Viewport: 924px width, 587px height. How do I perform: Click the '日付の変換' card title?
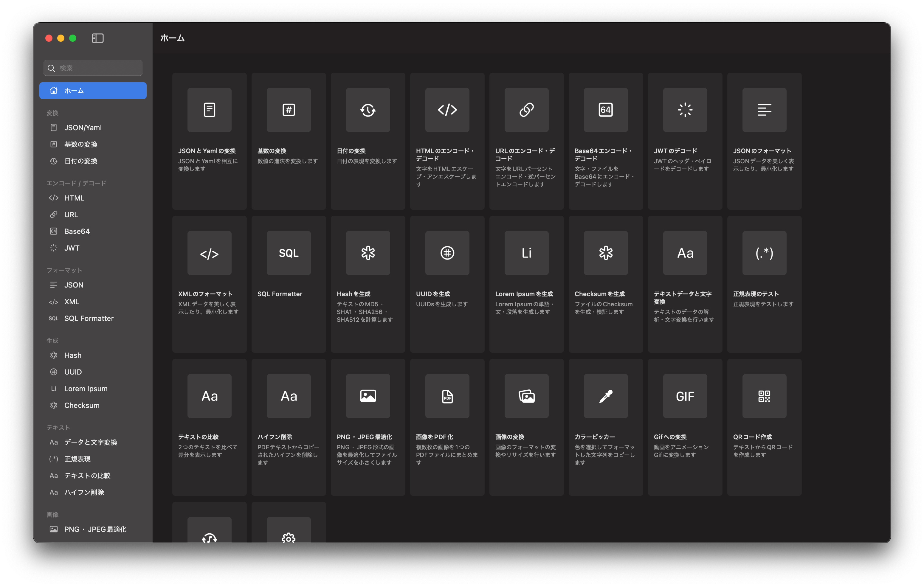point(351,151)
